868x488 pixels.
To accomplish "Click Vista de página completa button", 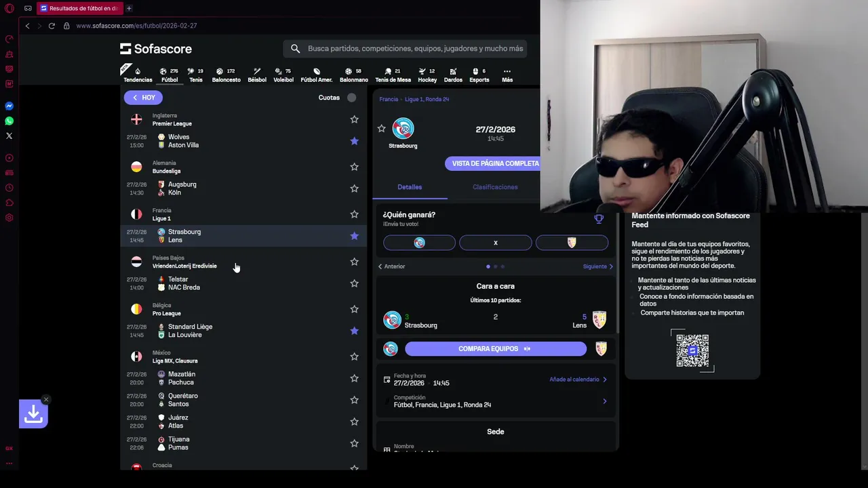I will click(x=492, y=163).
